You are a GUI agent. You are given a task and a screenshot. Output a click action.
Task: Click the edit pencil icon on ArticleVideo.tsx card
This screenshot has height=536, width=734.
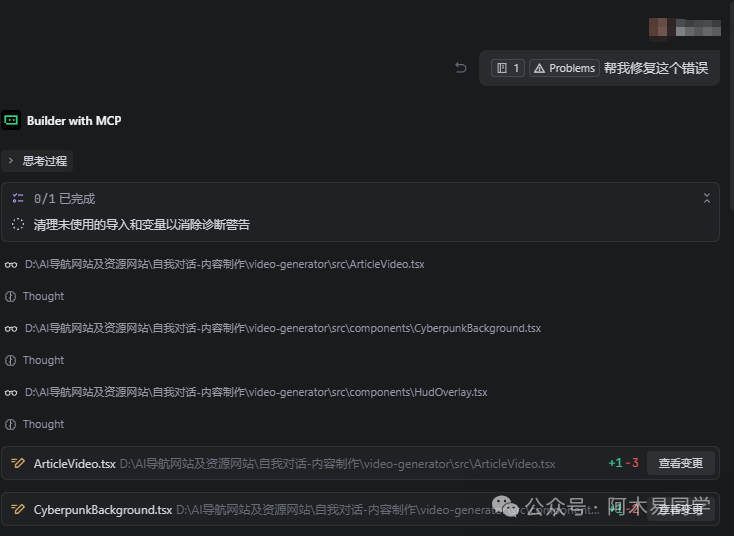18,463
